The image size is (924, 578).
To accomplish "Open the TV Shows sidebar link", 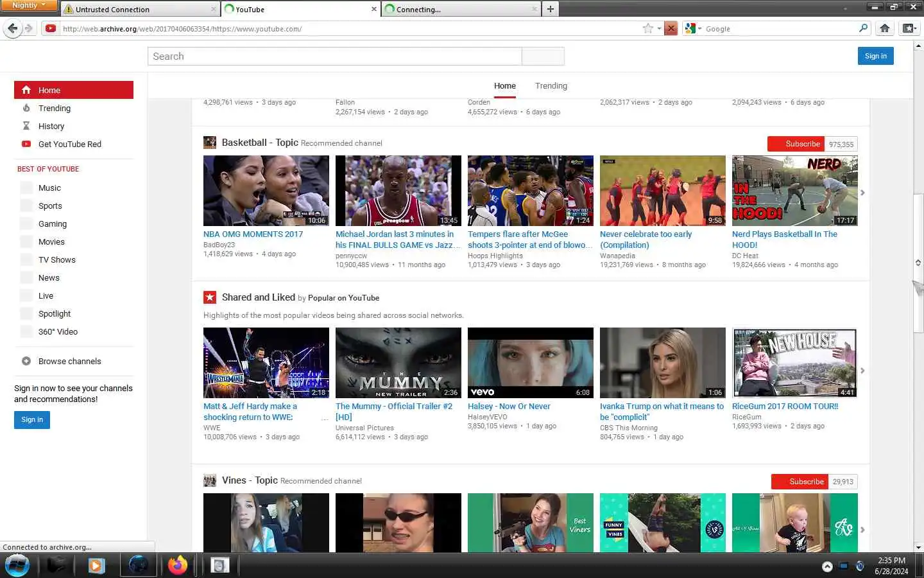I will coord(57,259).
